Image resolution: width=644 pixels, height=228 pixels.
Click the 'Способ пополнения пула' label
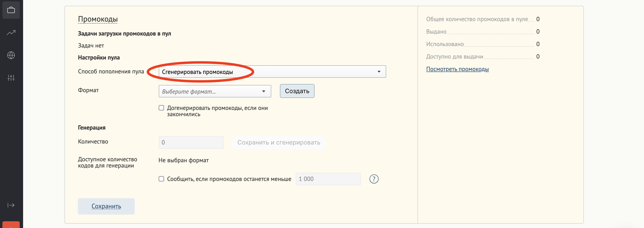click(x=111, y=72)
